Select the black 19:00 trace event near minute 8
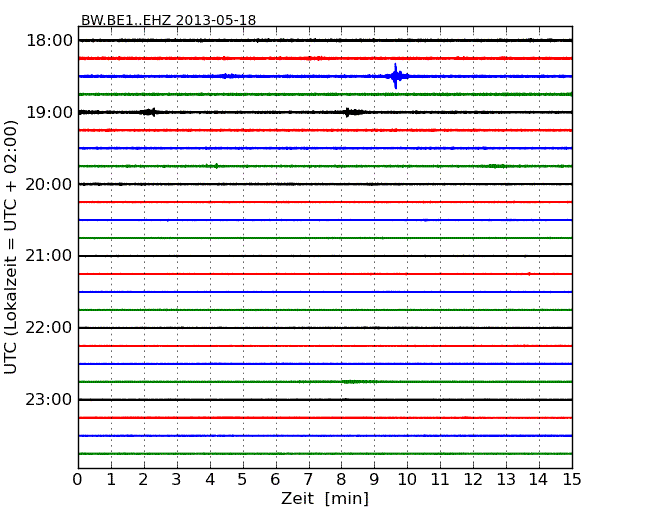The height and width of the screenshot is (520, 650). (352, 112)
